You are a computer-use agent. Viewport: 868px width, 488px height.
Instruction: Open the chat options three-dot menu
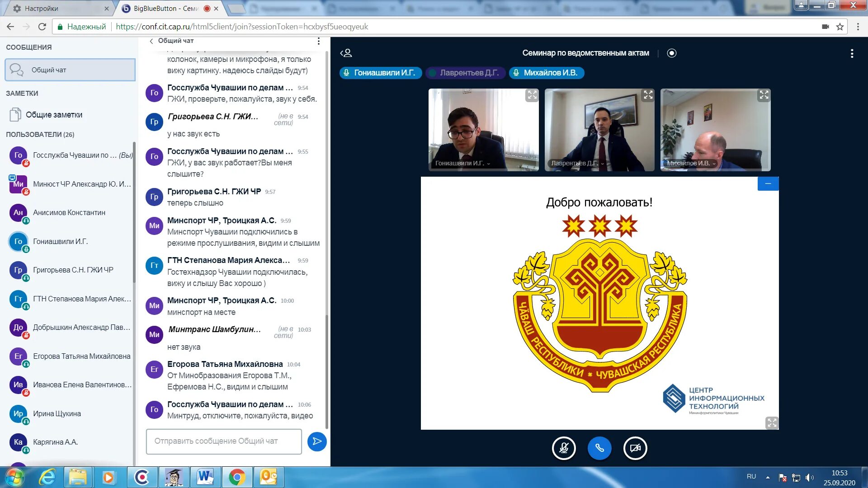319,41
